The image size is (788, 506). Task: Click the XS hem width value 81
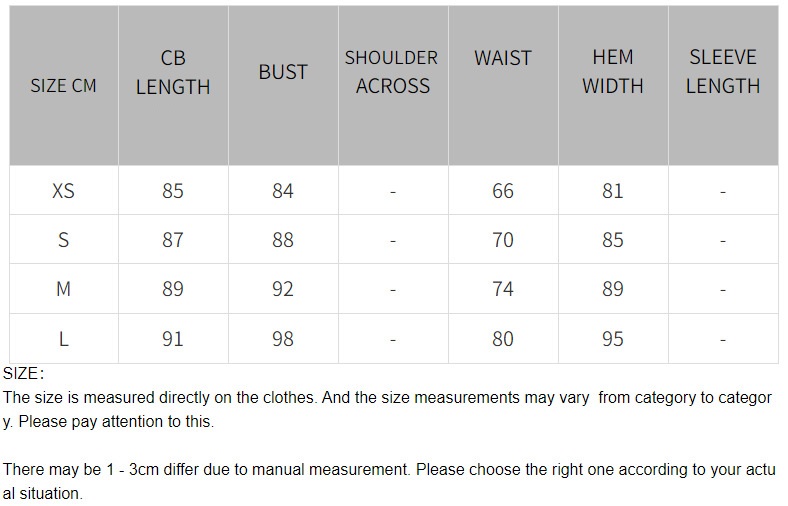[613, 190]
